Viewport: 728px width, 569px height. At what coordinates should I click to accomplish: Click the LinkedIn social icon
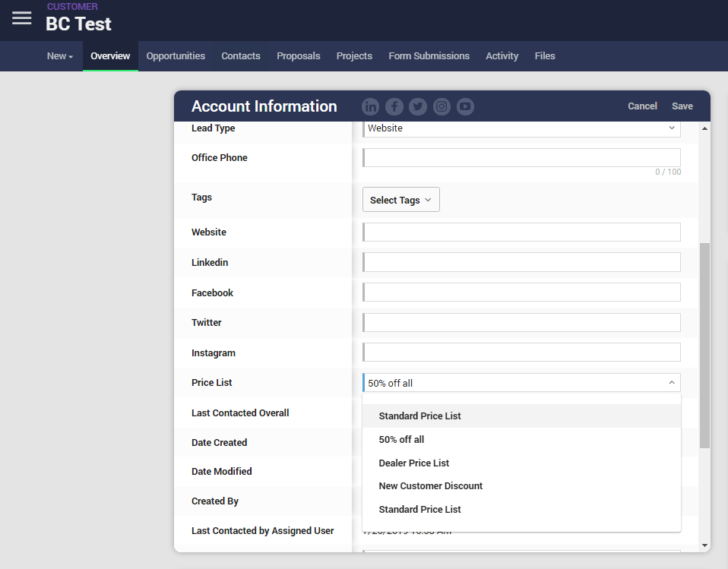(371, 107)
